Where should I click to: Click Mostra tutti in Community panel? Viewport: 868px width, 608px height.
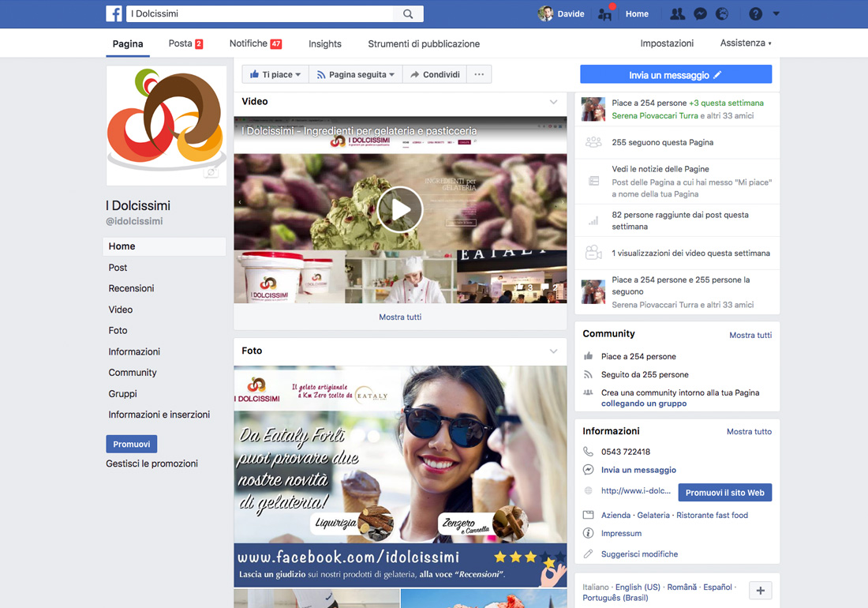750,335
